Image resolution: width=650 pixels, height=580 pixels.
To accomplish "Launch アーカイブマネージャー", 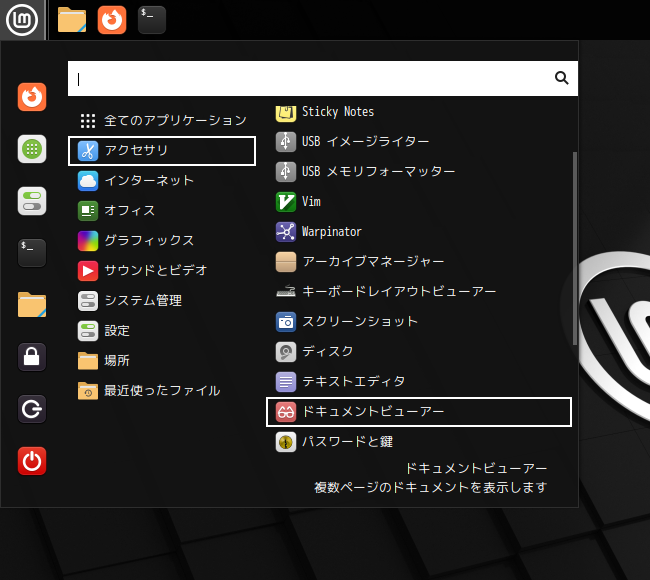I will click(419, 262).
